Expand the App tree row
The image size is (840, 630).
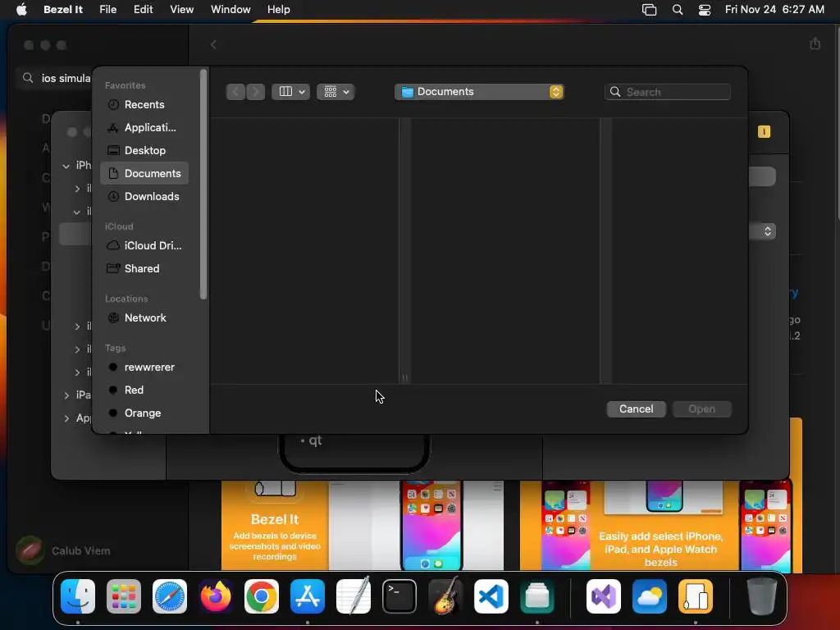tap(66, 418)
